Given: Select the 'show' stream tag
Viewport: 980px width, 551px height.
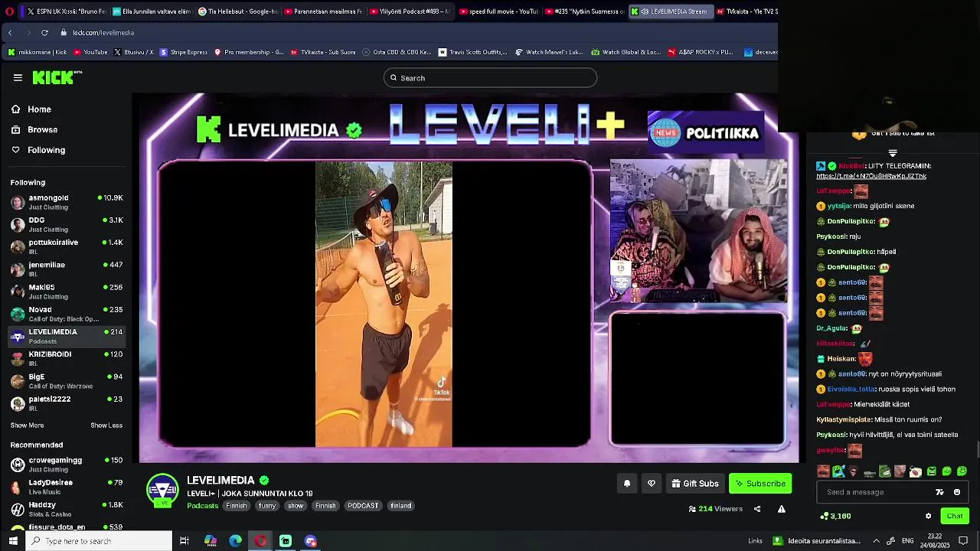Looking at the screenshot, I should click(x=296, y=506).
